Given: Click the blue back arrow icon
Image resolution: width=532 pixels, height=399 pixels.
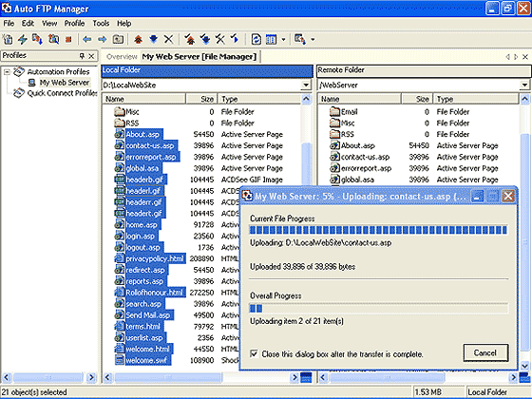Looking at the screenshot, I should coord(87,39).
